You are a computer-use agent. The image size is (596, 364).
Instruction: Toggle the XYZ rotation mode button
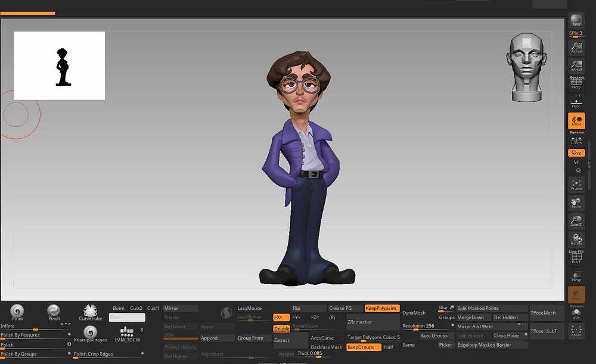coord(576,153)
